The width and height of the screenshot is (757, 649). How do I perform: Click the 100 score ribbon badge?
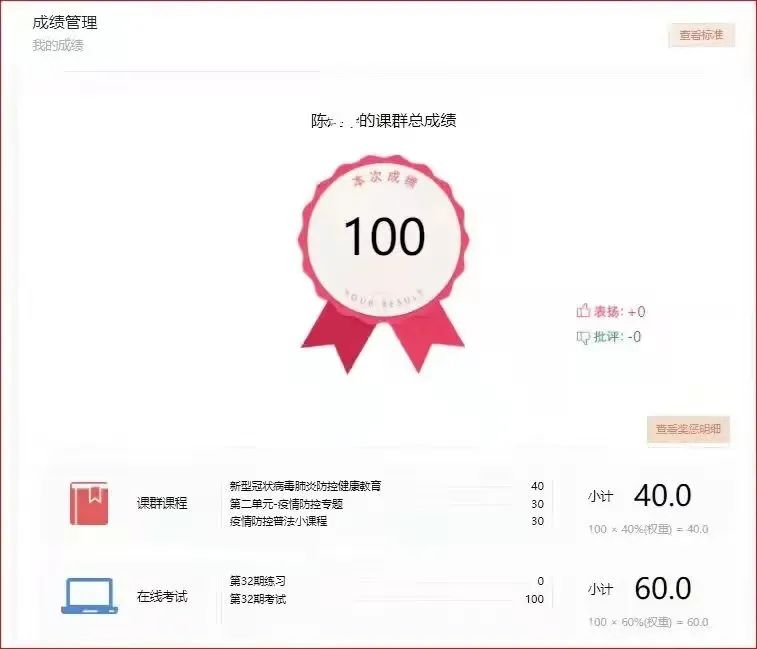click(x=384, y=263)
